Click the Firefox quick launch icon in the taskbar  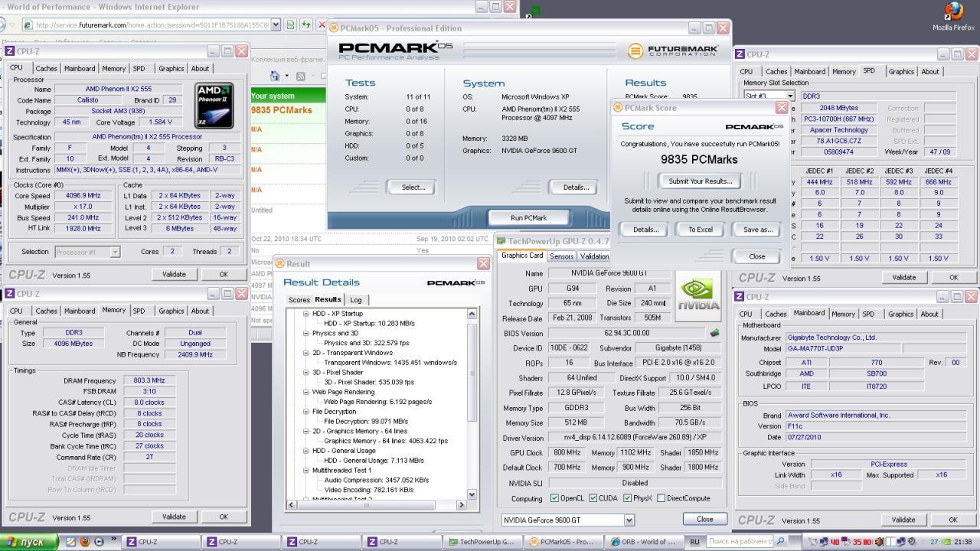(85, 541)
